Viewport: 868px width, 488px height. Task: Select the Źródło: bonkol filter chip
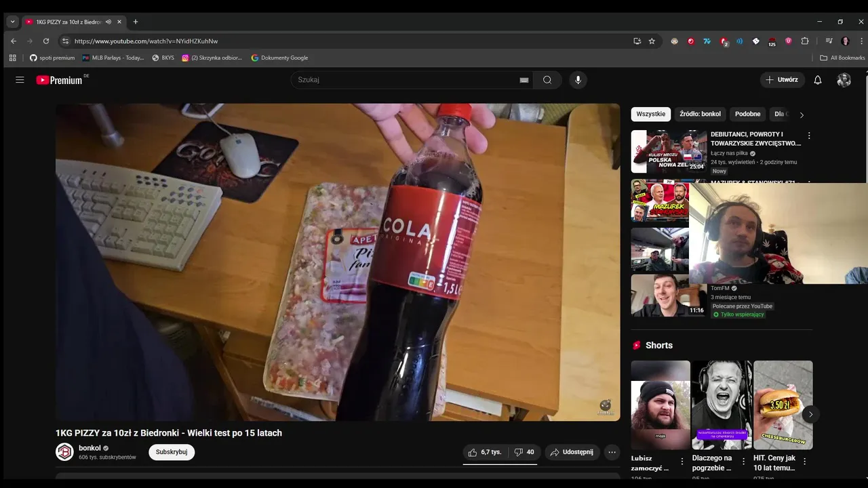[x=701, y=114]
